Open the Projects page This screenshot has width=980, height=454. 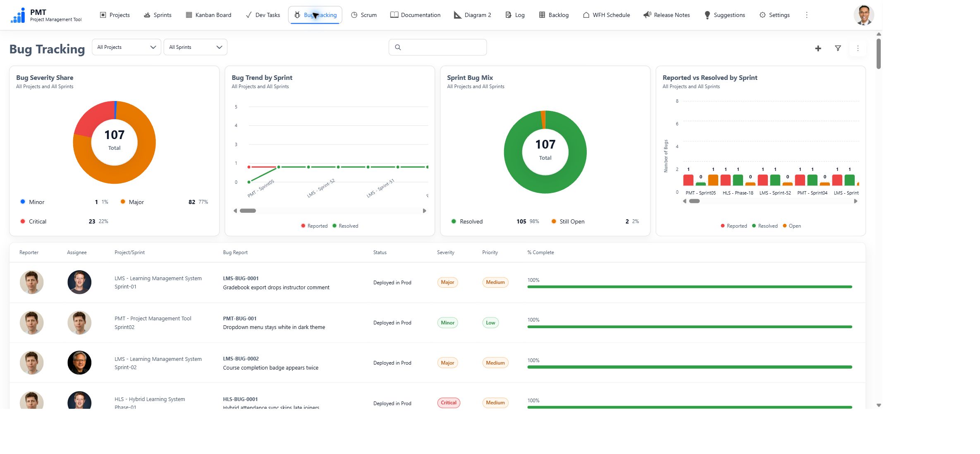click(x=115, y=15)
